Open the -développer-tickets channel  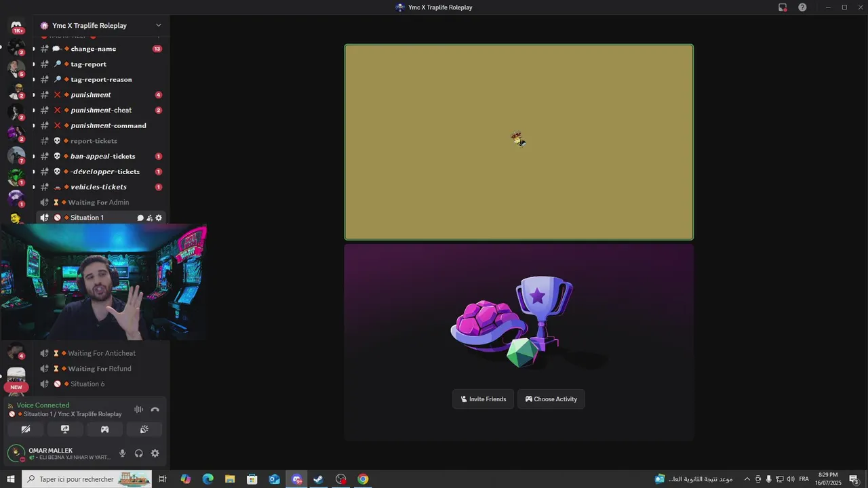[100, 171]
